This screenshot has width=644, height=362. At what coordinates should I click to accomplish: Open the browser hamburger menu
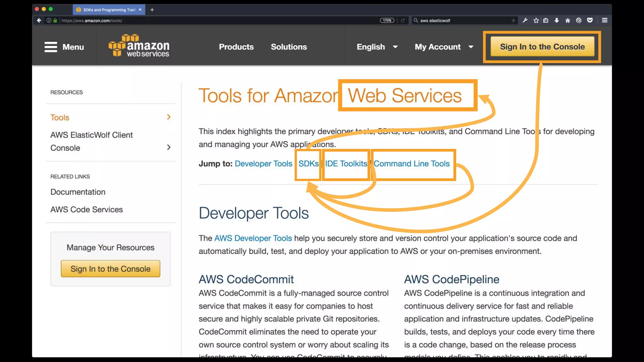(x=604, y=20)
